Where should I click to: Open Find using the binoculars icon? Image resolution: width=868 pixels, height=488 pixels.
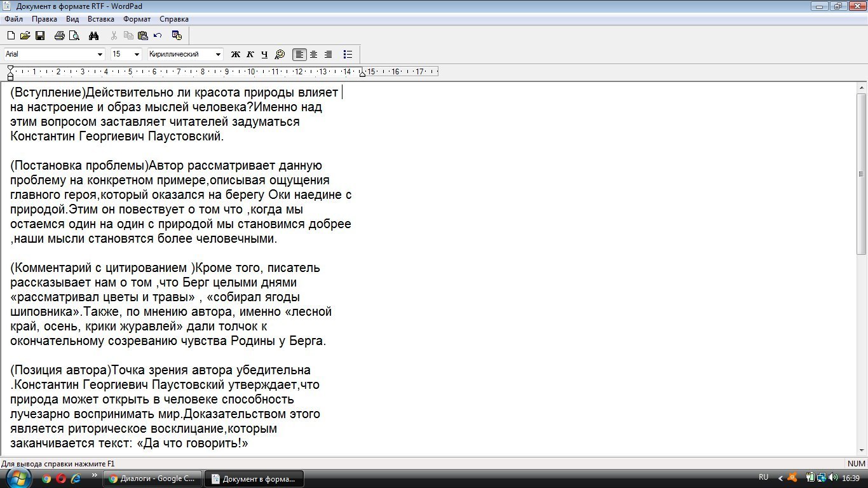(94, 36)
